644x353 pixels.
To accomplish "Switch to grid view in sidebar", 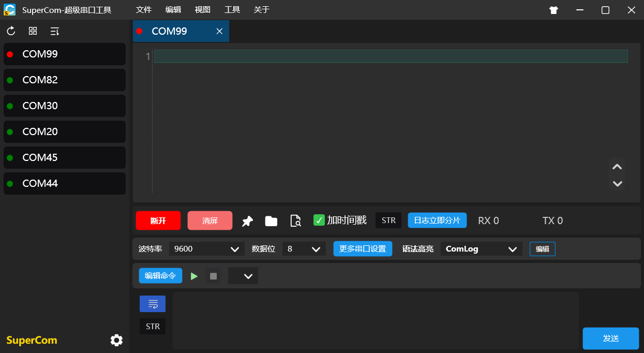I will coord(33,31).
